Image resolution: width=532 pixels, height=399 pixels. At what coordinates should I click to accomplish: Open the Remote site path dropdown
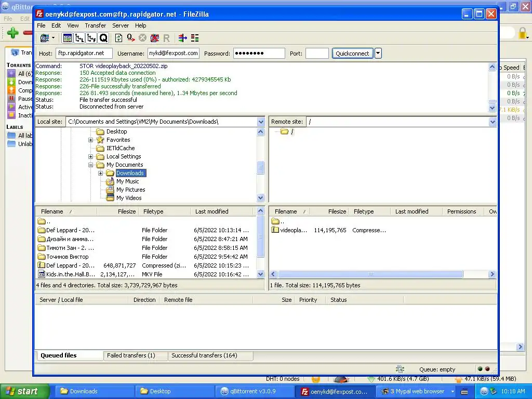click(493, 122)
